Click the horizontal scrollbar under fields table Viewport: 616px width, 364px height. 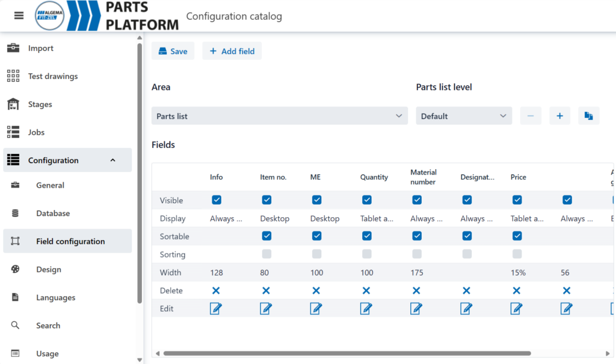pyautogui.click(x=346, y=354)
